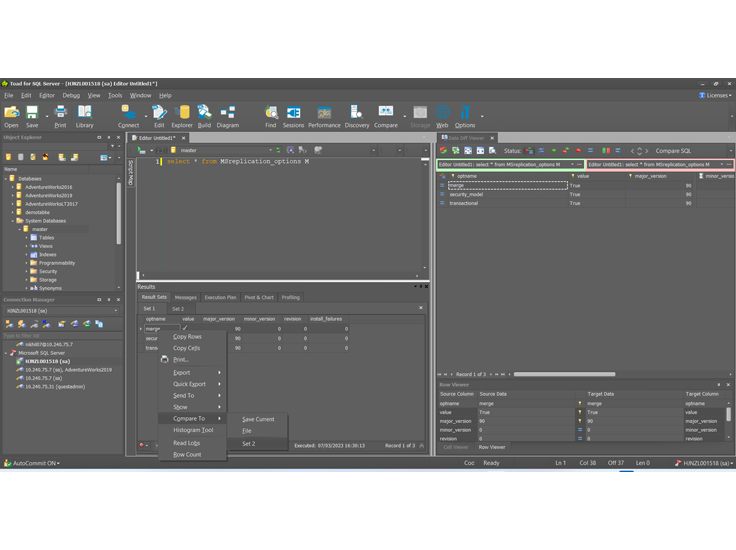The image size is (736, 550).
Task: Click the Find toolbar icon
Action: tap(271, 116)
